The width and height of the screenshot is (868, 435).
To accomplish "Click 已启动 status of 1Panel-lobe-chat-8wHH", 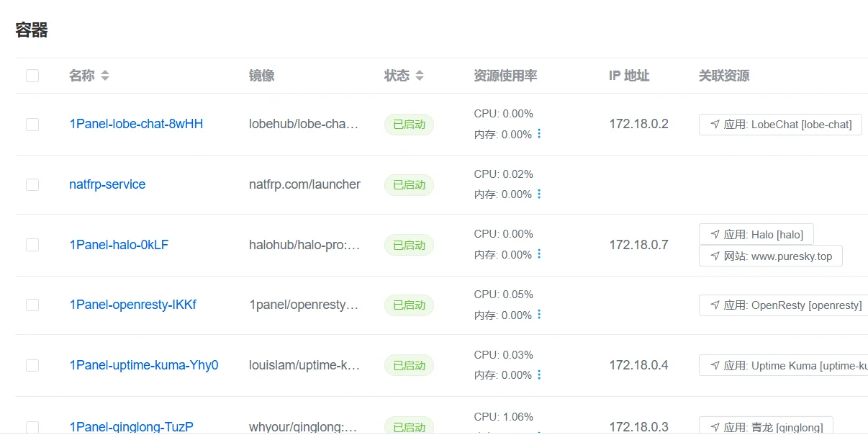I will tap(409, 124).
